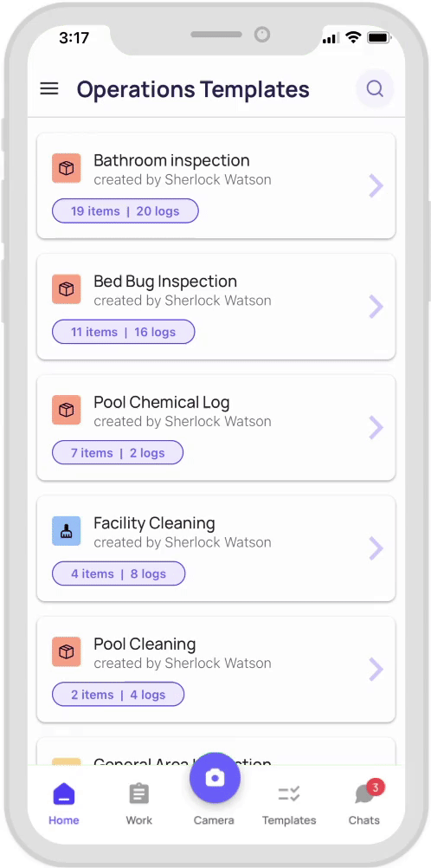Open the General Area Inspection card
This screenshot has width=431, height=868.
(215, 752)
